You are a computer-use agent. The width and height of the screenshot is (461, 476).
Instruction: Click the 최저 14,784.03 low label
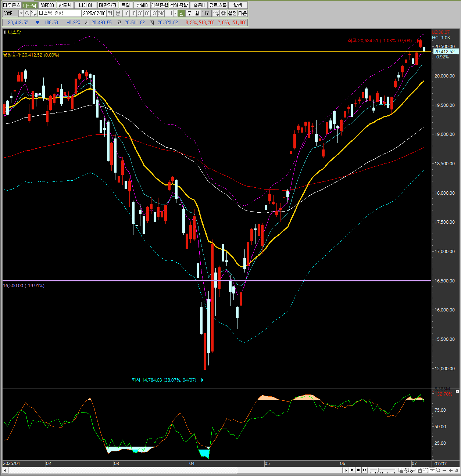point(164,380)
